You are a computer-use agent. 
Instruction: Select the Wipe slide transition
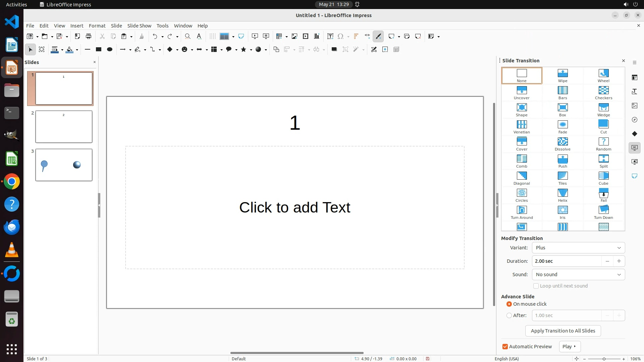pyautogui.click(x=562, y=75)
